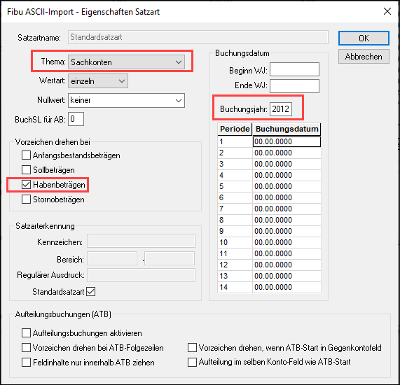Close the Eigenschaften Satzart dialog
400x385 pixels.
click(x=387, y=11)
